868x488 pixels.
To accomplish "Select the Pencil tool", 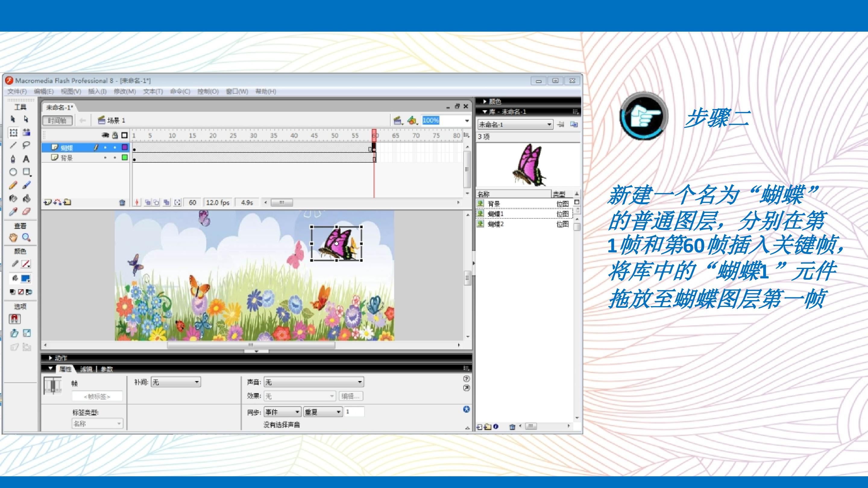I will point(13,185).
